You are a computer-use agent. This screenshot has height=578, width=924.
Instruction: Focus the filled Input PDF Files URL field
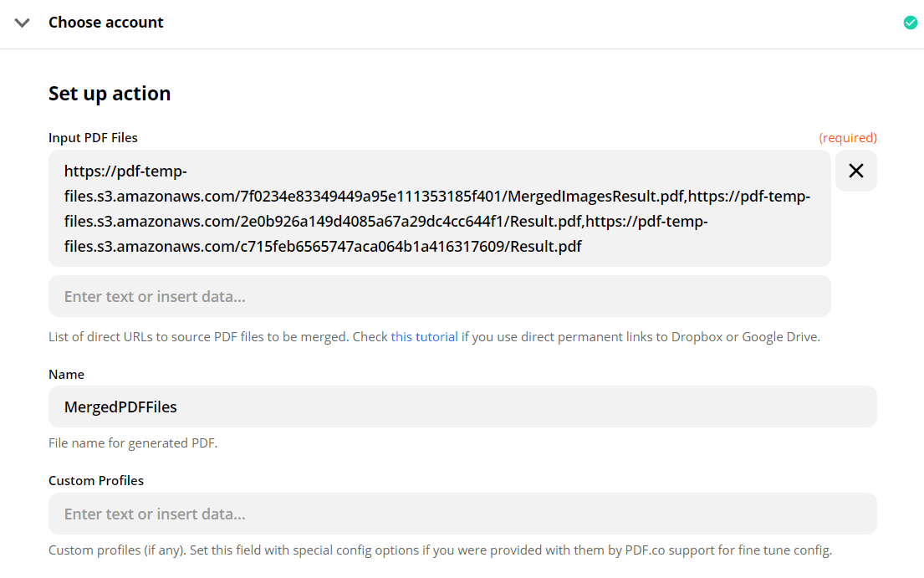pyautogui.click(x=439, y=208)
